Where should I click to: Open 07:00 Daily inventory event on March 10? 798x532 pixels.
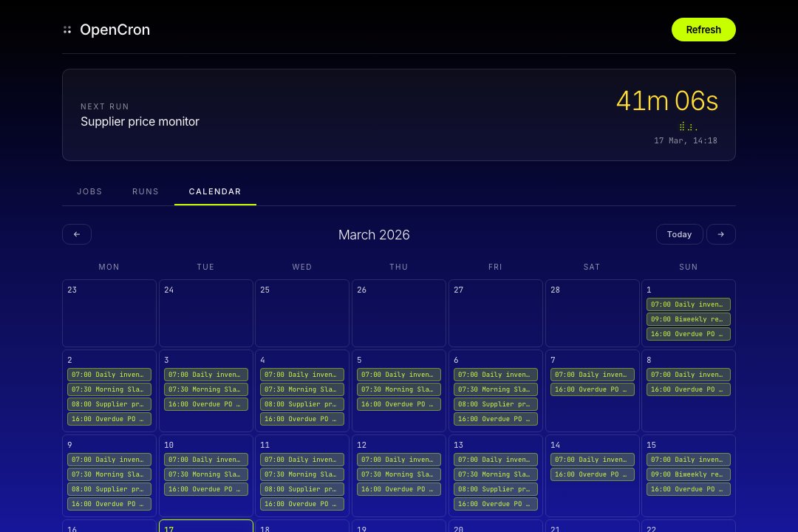[206, 460]
